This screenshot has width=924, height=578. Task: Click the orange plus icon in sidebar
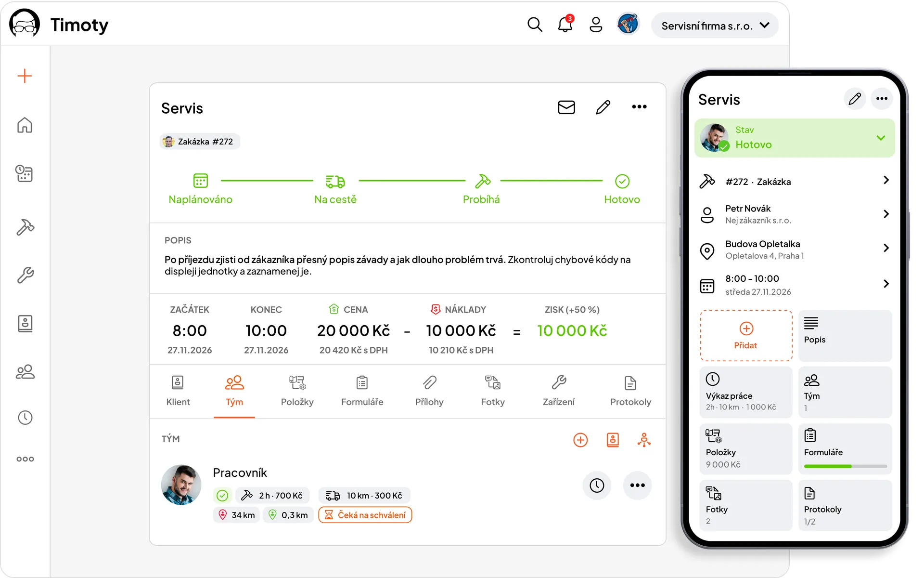click(25, 76)
